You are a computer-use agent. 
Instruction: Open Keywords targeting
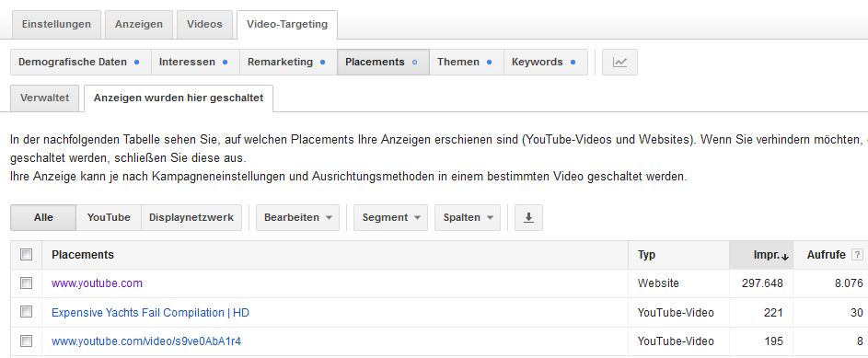pos(545,62)
